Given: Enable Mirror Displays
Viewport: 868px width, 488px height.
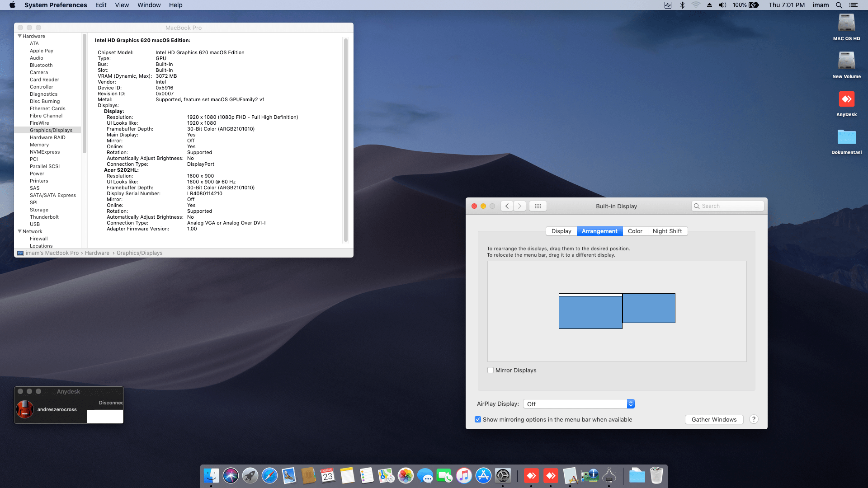Looking at the screenshot, I should point(490,370).
